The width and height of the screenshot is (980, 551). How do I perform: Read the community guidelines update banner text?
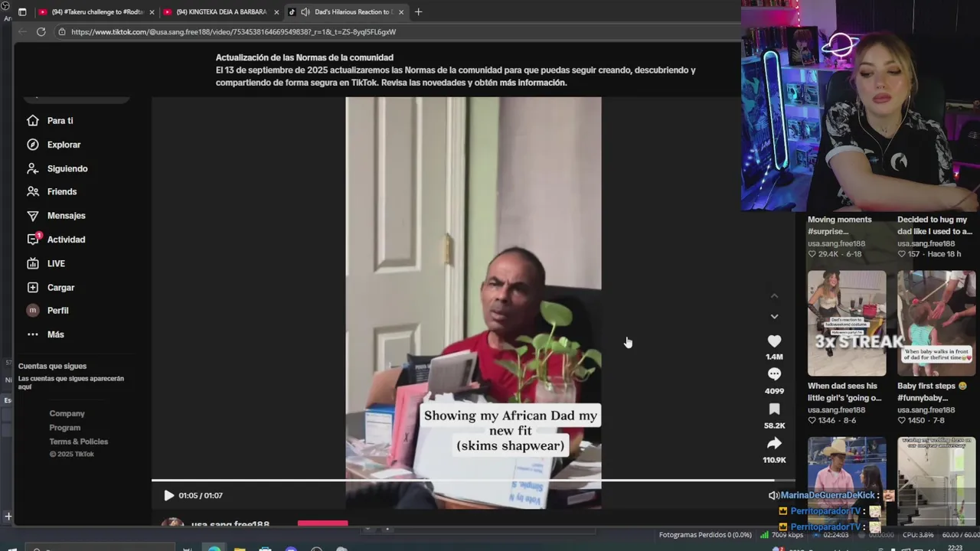tap(456, 70)
